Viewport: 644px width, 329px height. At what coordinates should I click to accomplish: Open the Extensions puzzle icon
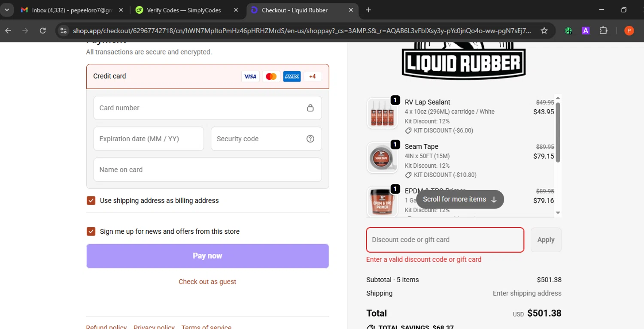pyautogui.click(x=603, y=30)
